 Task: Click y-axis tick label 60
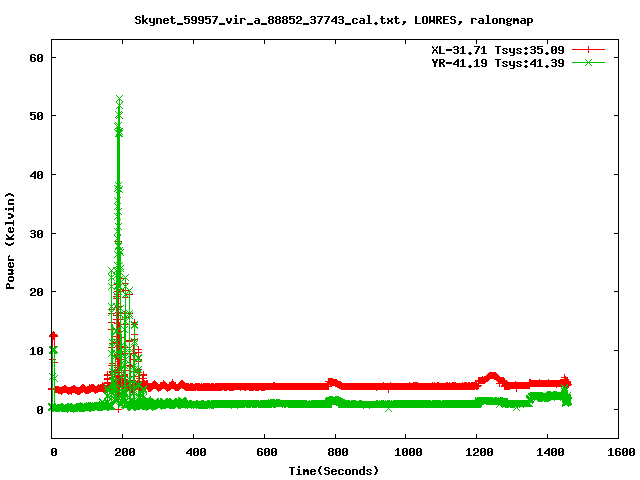tap(36, 58)
